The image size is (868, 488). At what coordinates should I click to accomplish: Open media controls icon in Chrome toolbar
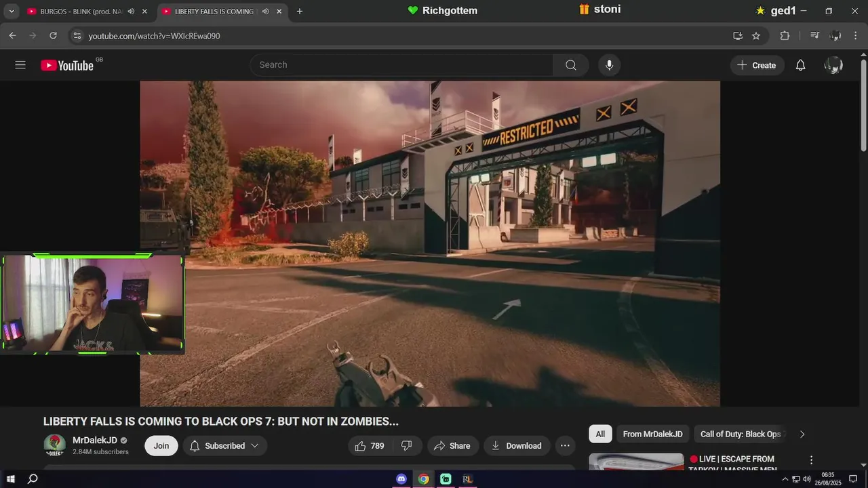point(815,36)
